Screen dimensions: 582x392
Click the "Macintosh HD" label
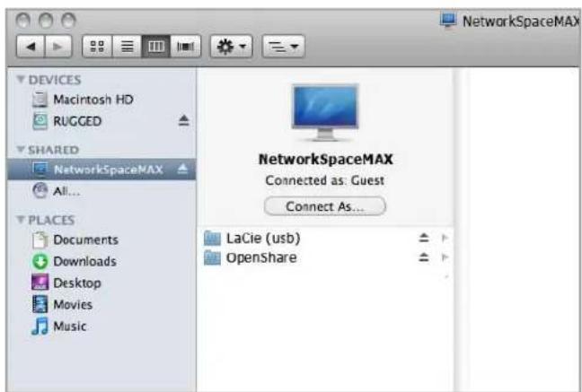tap(93, 100)
